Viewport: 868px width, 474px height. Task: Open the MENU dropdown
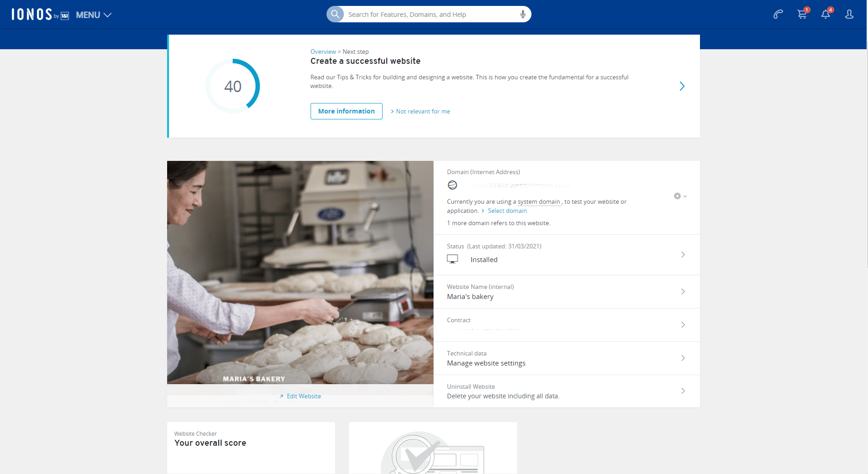click(93, 15)
